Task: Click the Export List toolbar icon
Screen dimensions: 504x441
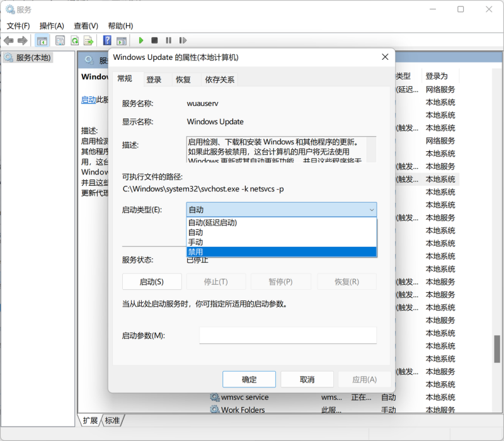Action: (88, 40)
